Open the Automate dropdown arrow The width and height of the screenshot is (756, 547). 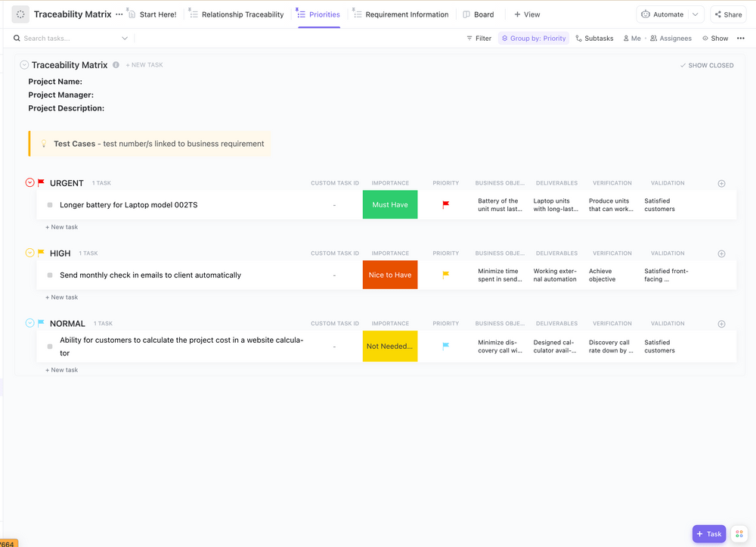(696, 14)
